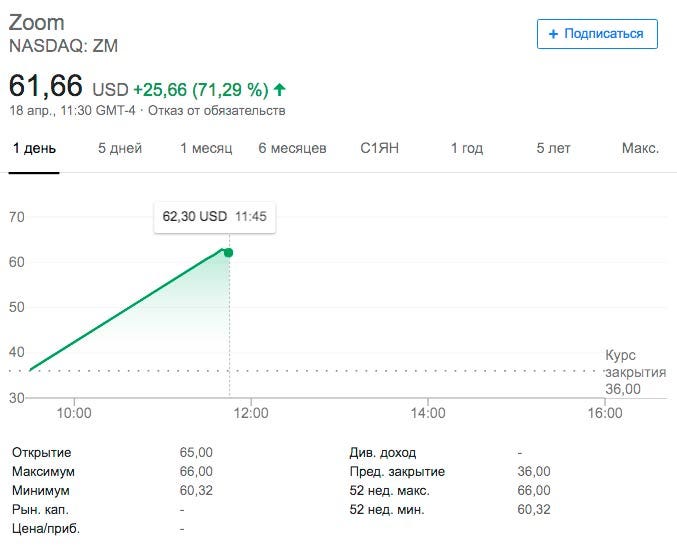677x547 pixels.
Task: Select the 6 месяцев range tab
Action: [x=292, y=148]
